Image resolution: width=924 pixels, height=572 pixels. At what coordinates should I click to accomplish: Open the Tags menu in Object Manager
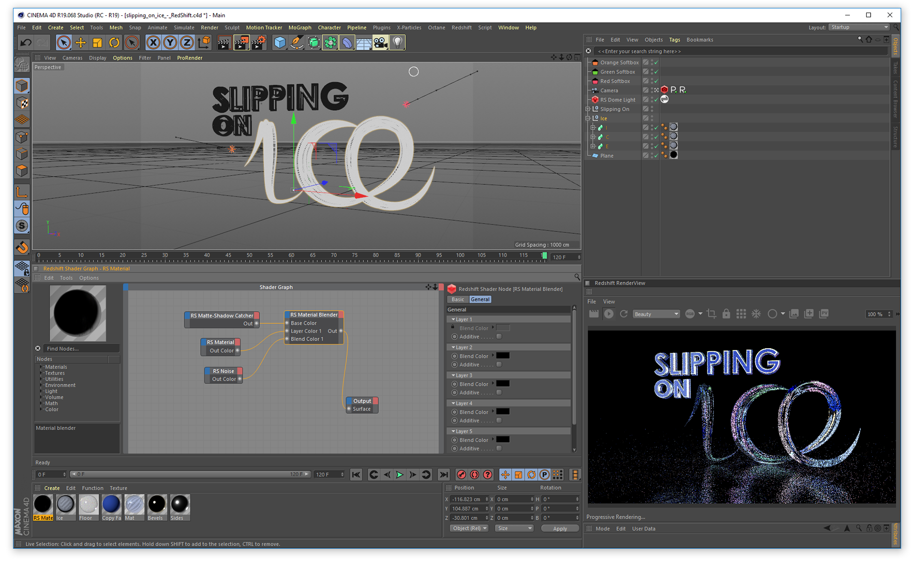(x=675, y=40)
